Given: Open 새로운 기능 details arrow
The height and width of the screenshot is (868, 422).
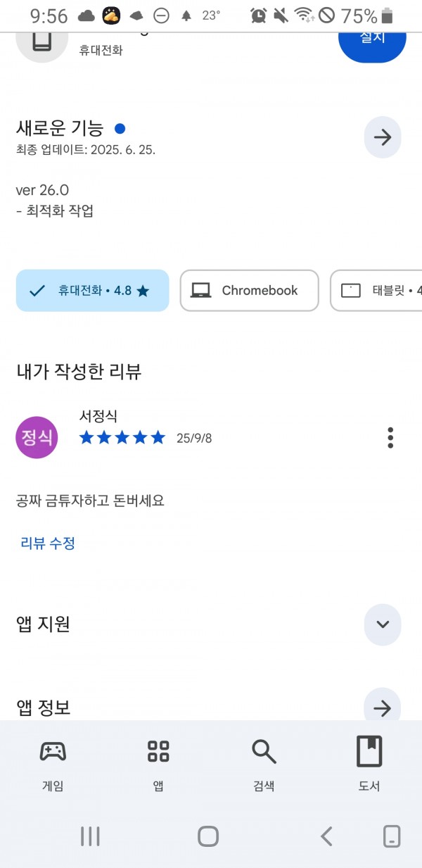Looking at the screenshot, I should tap(383, 137).
